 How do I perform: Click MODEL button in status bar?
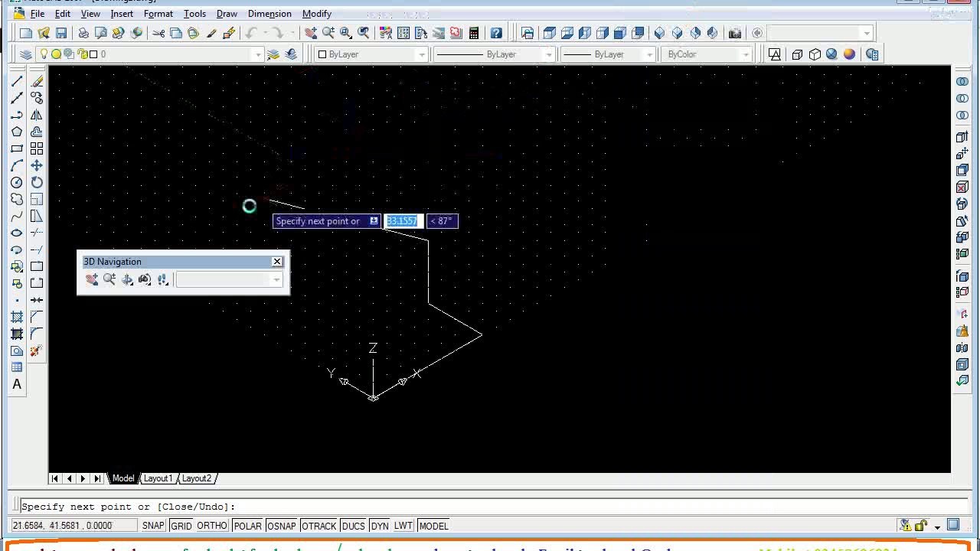(x=433, y=526)
